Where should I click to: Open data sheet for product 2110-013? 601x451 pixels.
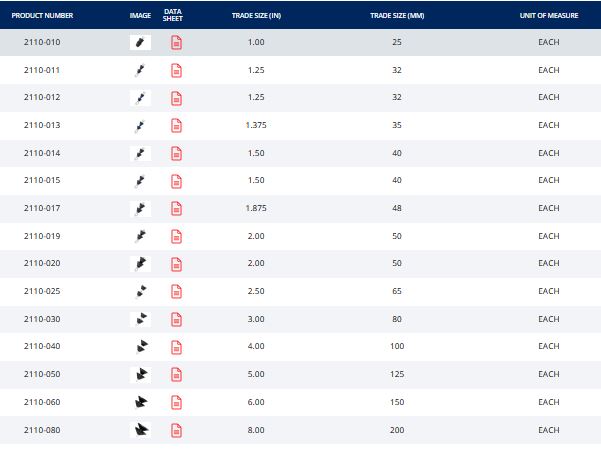176,126
